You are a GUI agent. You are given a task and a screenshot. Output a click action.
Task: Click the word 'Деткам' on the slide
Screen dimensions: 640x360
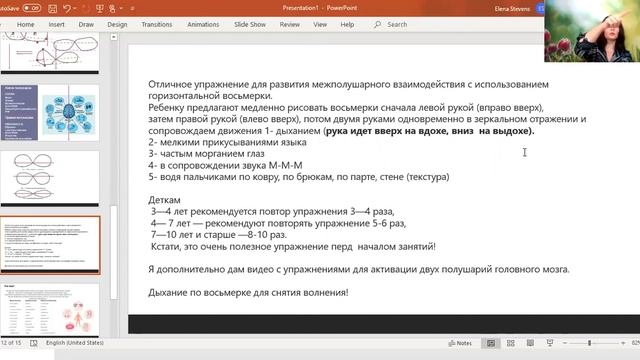pos(164,200)
